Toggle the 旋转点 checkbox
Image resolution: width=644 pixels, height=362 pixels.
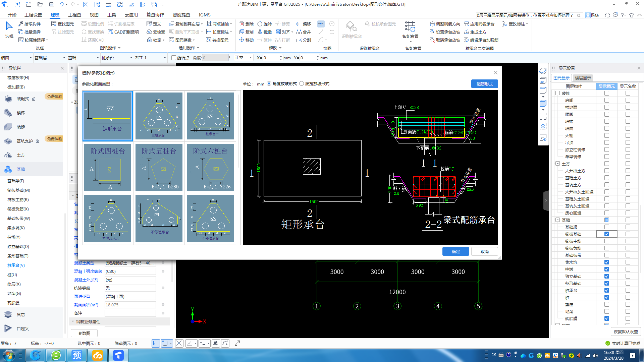tap(174, 58)
